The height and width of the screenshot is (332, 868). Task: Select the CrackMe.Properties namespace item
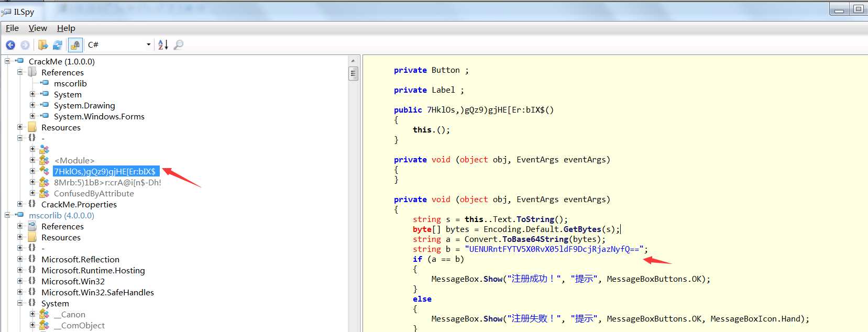pyautogui.click(x=79, y=204)
